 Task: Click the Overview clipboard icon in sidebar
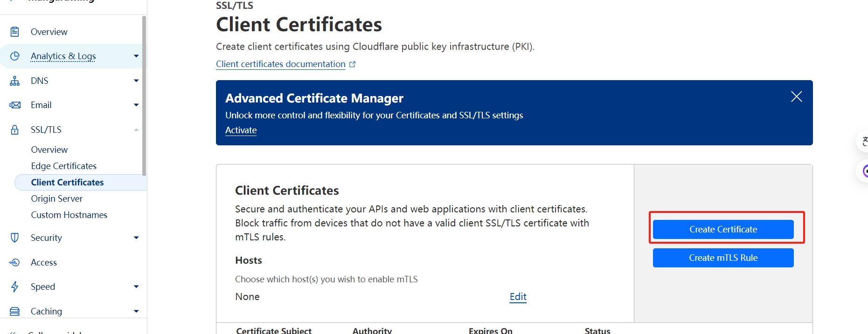pyautogui.click(x=15, y=32)
